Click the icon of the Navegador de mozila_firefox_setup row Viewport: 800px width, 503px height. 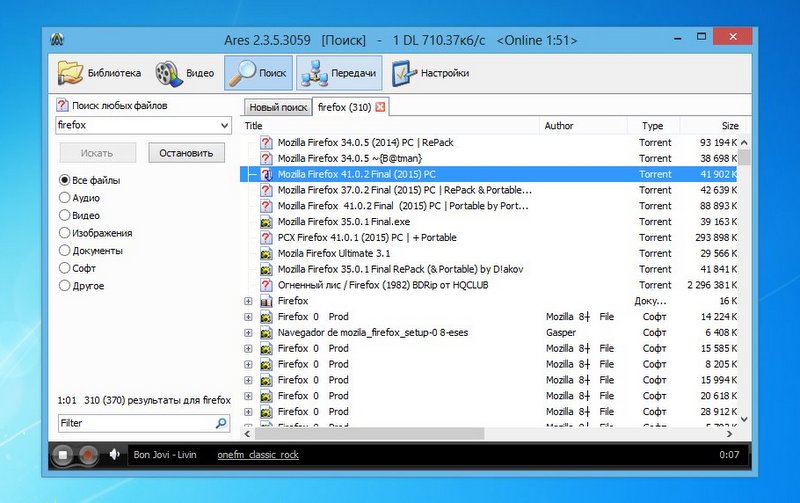pyautogui.click(x=266, y=333)
